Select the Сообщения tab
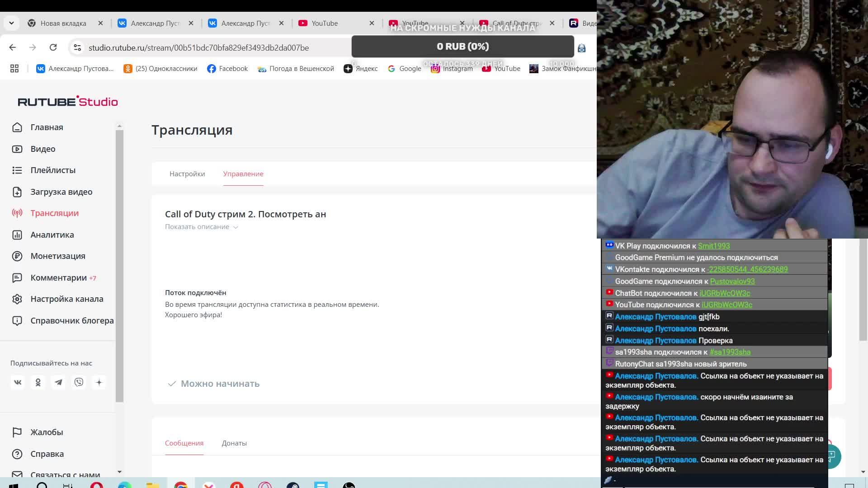This screenshot has width=868, height=488. click(x=184, y=443)
